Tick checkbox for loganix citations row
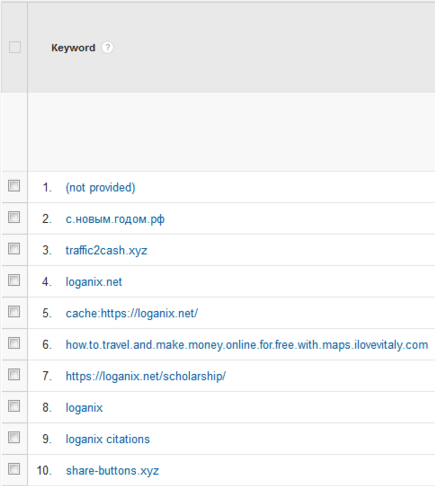This screenshot has height=486, width=435. coord(14,437)
